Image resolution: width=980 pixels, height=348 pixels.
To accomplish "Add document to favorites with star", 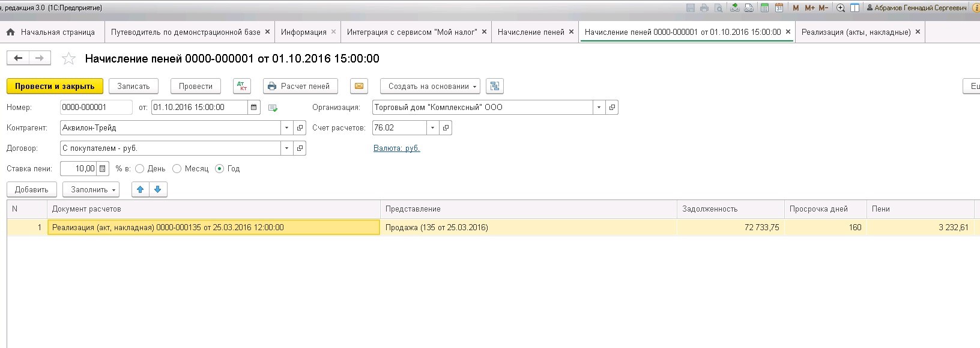I will coord(69,58).
